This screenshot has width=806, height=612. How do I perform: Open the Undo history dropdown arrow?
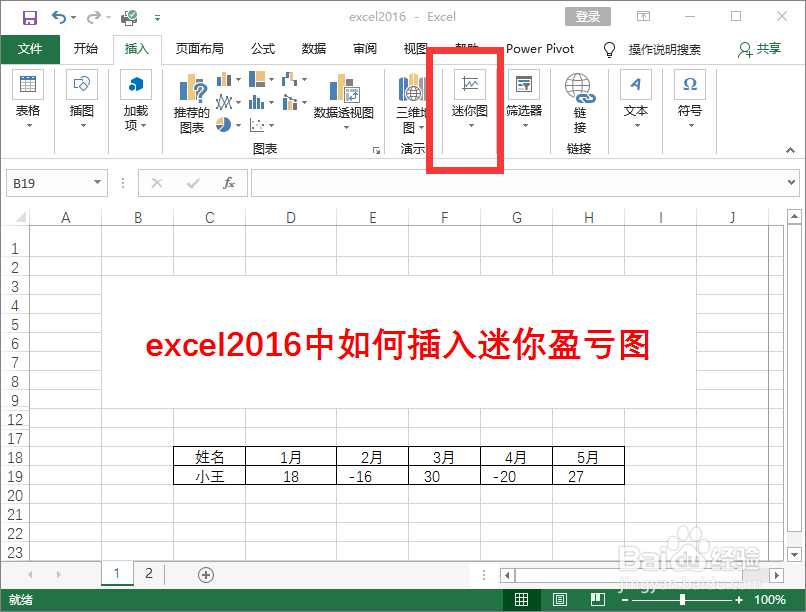click(x=74, y=18)
